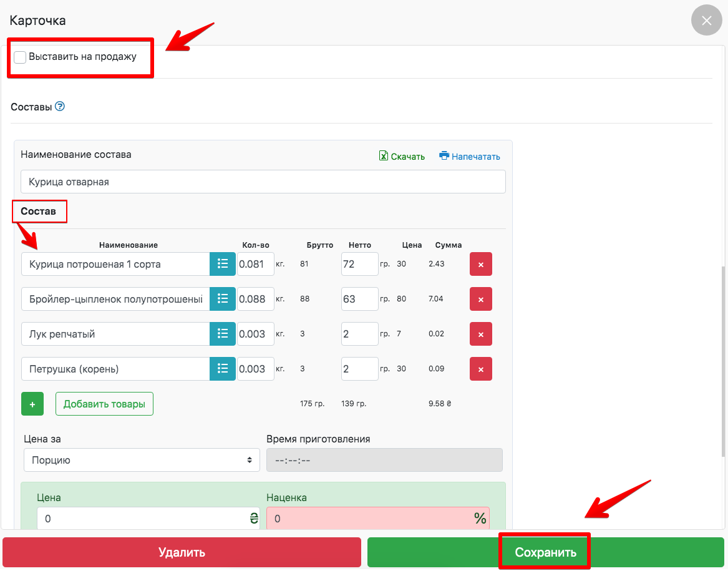Remove Курица потрошеная 1 сорта ingredient

480,264
